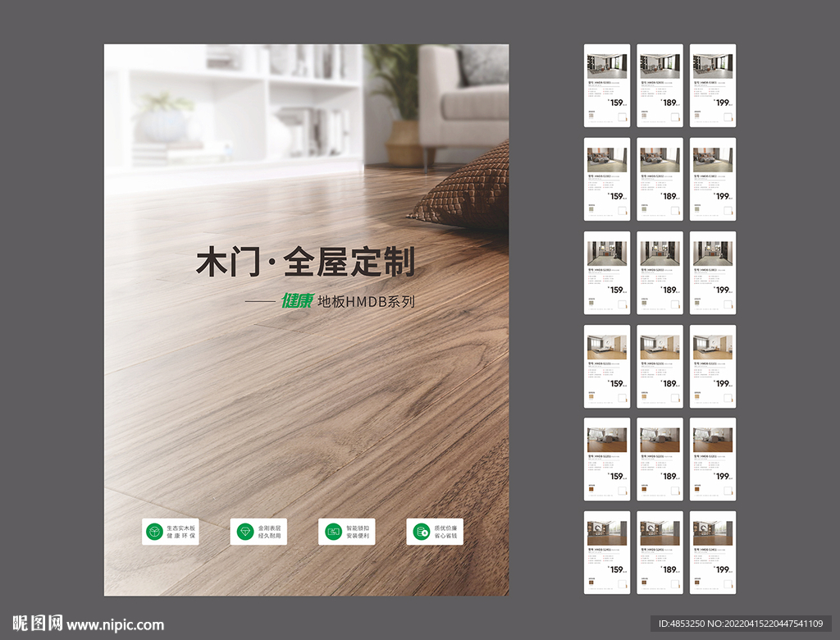Click the 金刚表层 经久耐用 badge text
This screenshot has height=640, width=840.
(x=269, y=532)
